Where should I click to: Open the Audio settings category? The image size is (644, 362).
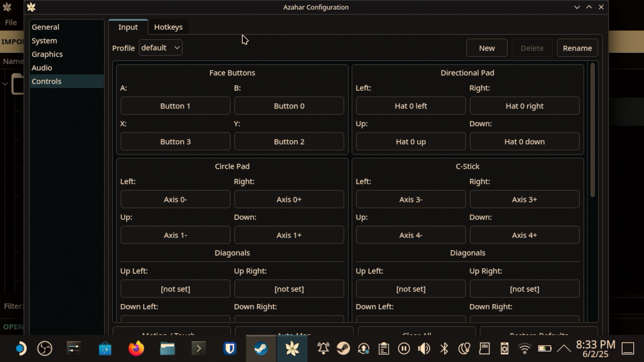coord(67,68)
